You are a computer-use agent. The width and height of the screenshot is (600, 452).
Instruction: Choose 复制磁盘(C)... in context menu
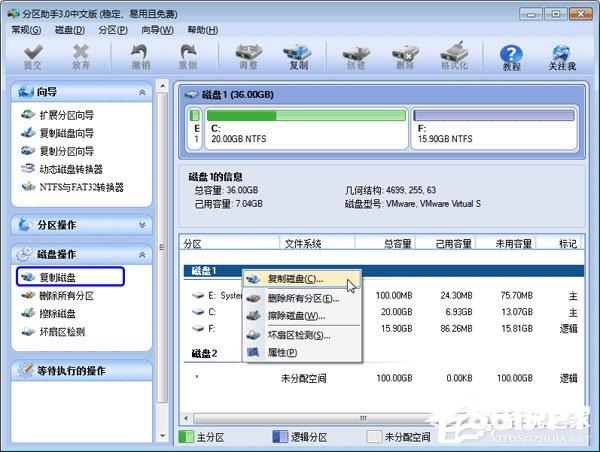(302, 279)
